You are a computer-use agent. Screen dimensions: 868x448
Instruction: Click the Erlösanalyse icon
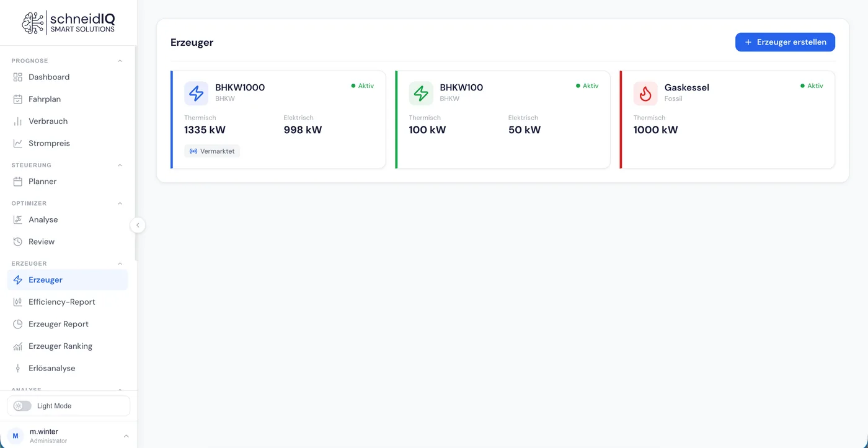pos(18,368)
